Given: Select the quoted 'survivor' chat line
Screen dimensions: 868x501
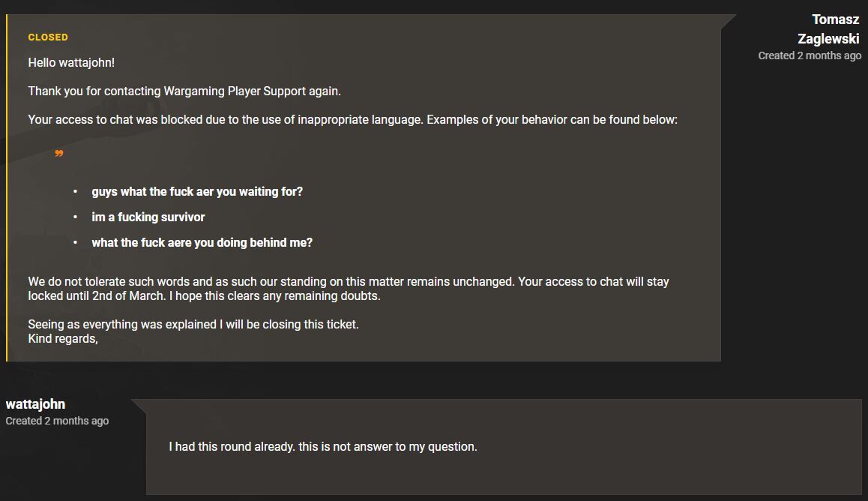Looking at the screenshot, I should point(148,217).
